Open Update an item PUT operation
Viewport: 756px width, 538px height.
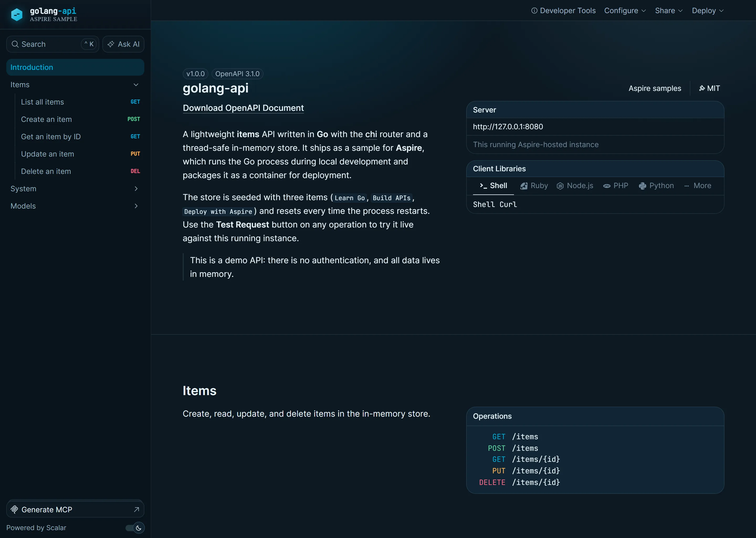coord(80,154)
